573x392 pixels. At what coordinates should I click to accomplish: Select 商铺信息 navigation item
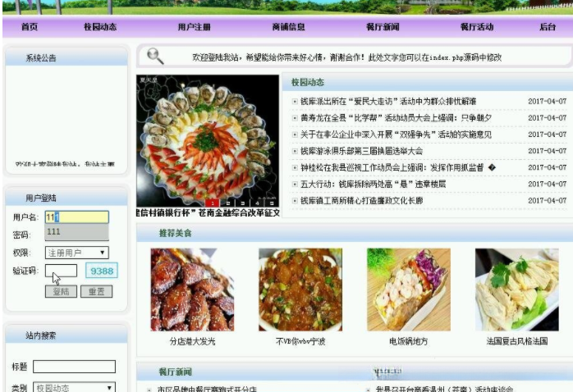288,26
